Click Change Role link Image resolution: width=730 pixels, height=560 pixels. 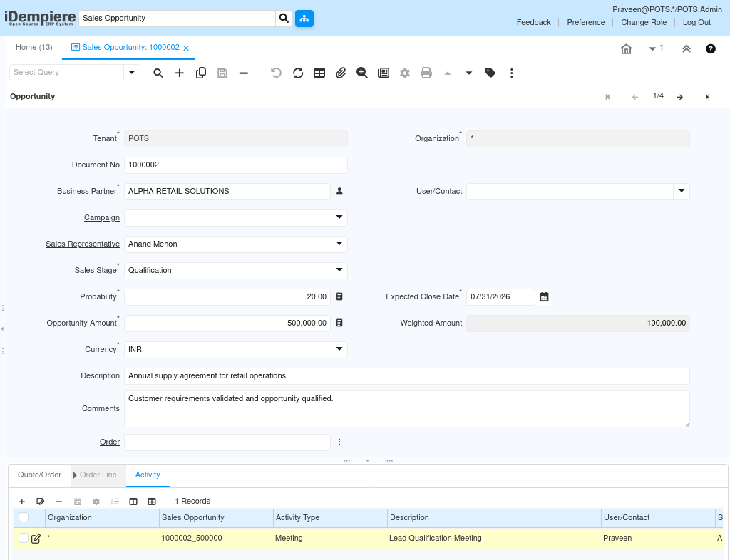pos(644,22)
